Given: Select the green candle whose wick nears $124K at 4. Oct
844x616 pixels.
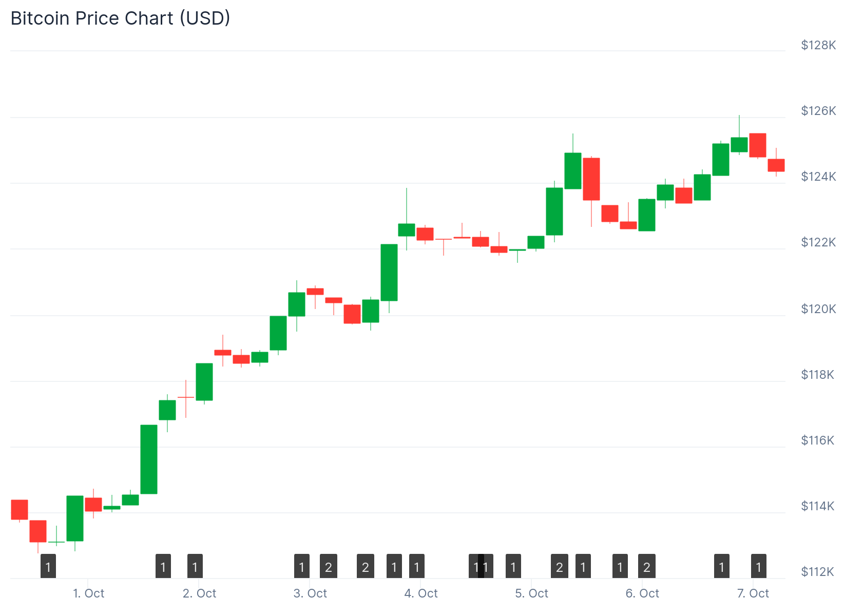Looking at the screenshot, I should tap(407, 230).
